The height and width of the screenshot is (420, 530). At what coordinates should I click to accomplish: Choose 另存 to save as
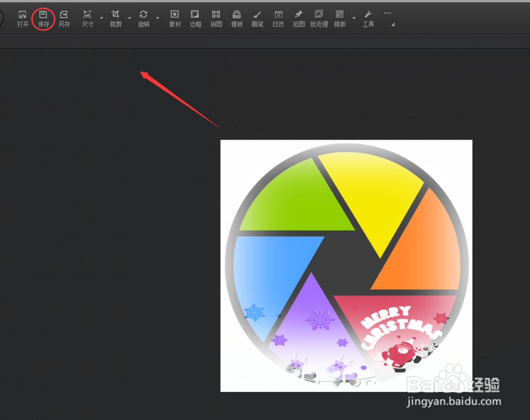(x=64, y=19)
